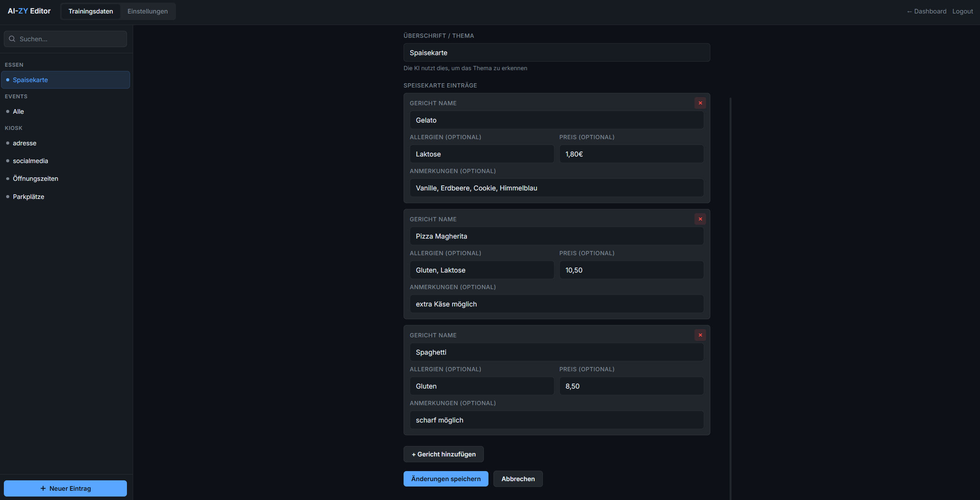The image size is (980, 500).
Task: Click the KIOSK category heading
Action: 14,128
